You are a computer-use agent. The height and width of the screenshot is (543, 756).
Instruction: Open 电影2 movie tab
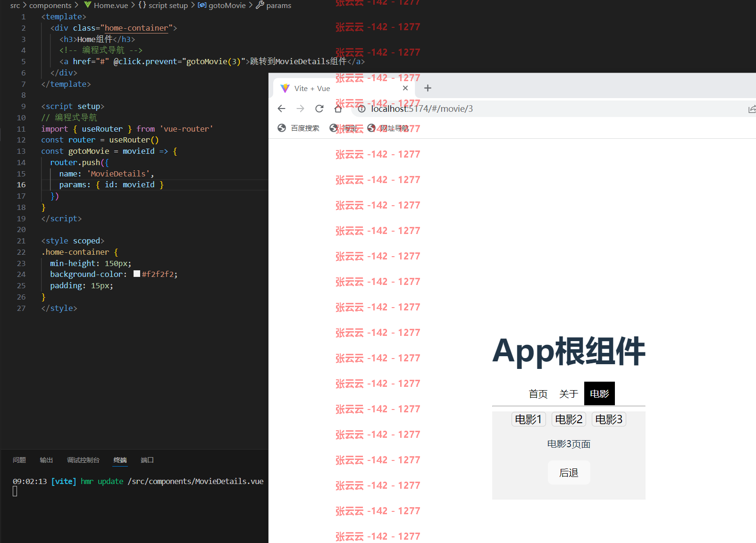569,419
